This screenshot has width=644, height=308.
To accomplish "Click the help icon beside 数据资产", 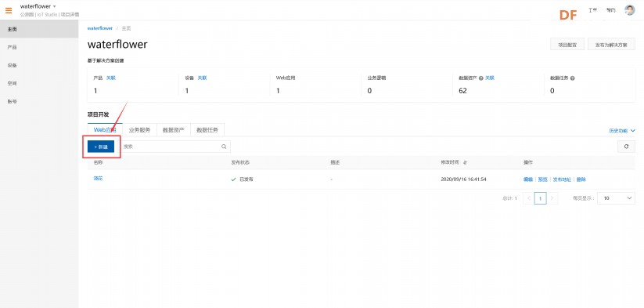I will 480,78.
